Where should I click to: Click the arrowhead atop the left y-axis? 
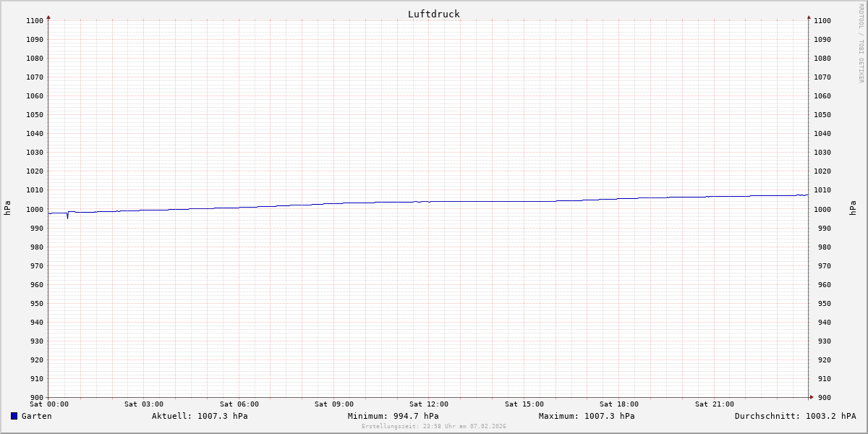[x=48, y=17]
